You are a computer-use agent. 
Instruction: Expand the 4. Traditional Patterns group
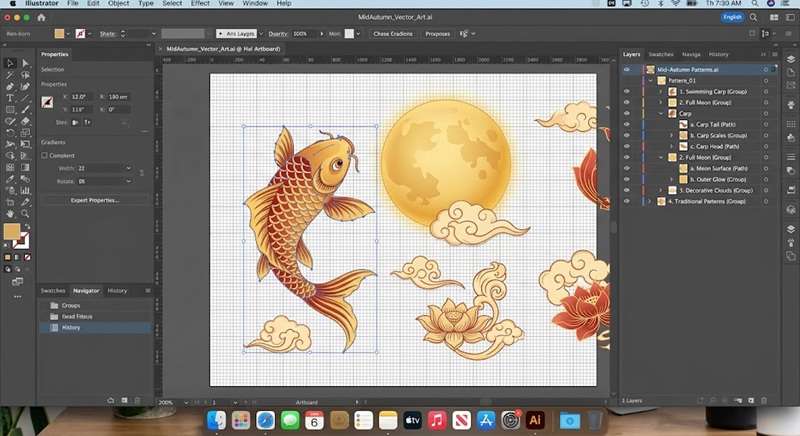(649, 201)
